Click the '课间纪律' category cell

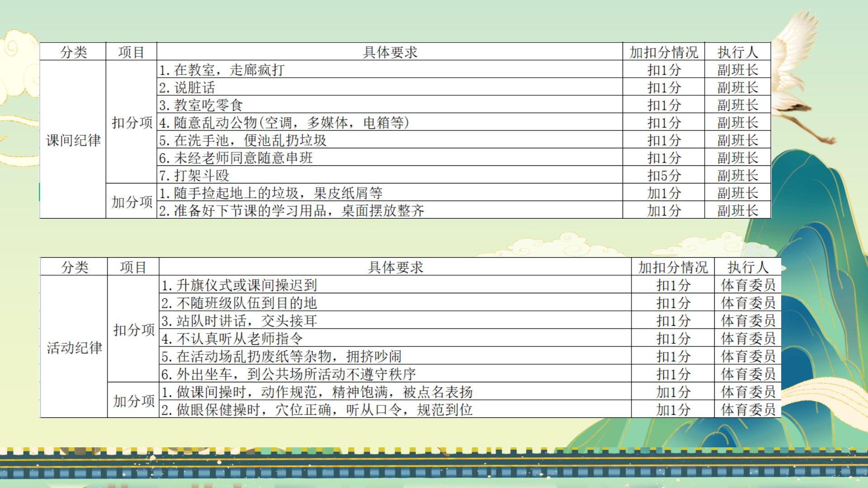[73, 140]
